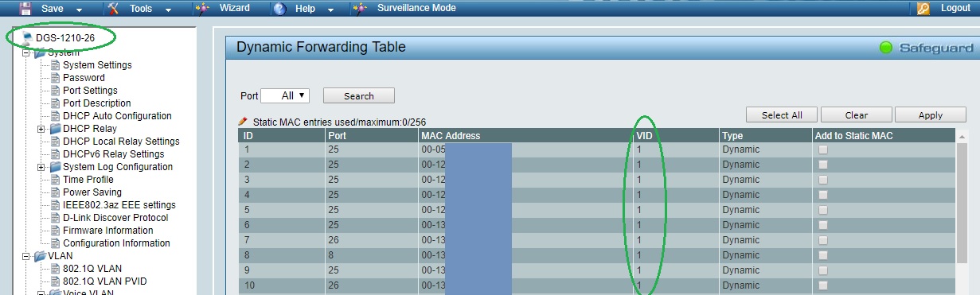
Task: Open the Help menu label
Action: [305, 9]
